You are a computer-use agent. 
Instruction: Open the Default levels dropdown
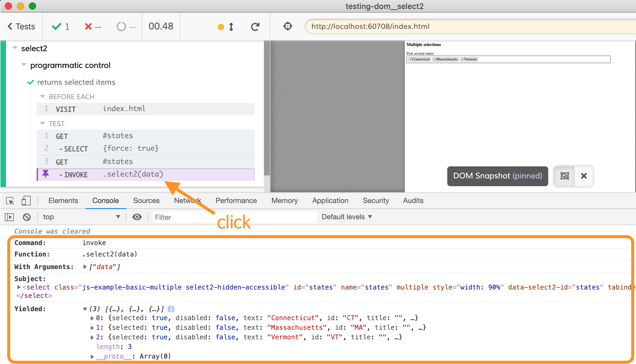pyautogui.click(x=347, y=217)
